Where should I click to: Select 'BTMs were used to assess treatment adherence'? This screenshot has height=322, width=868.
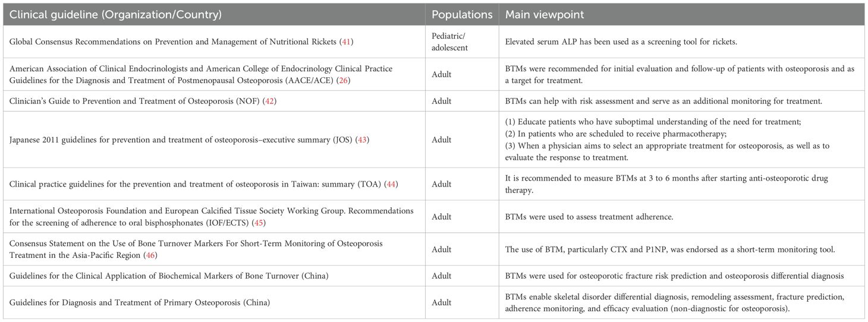pos(589,217)
